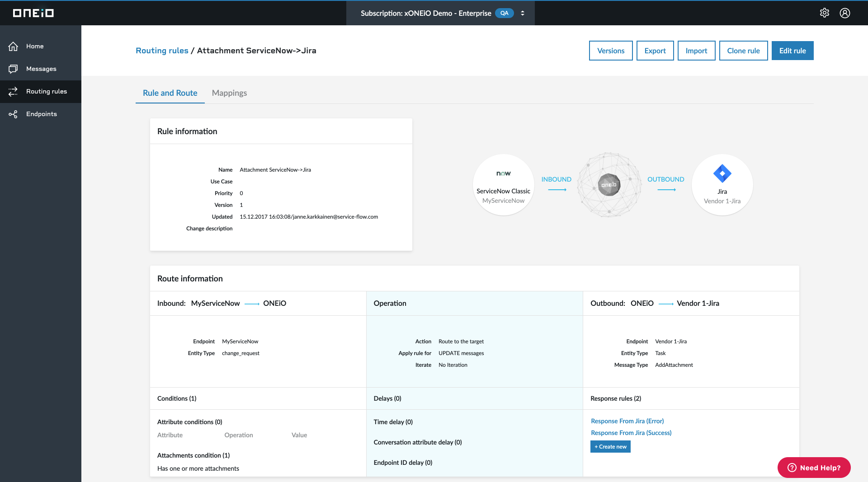
Task: Click the ServiceNow Classic endpoint circle label
Action: [503, 191]
